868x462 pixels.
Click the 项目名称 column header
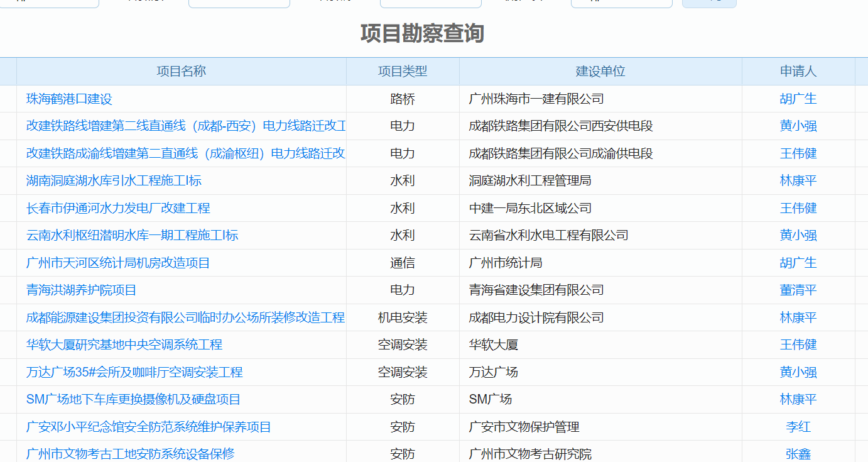(x=181, y=71)
